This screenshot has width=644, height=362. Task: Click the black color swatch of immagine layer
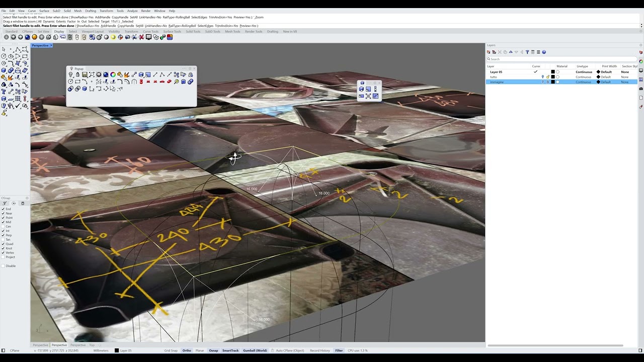[x=552, y=82]
